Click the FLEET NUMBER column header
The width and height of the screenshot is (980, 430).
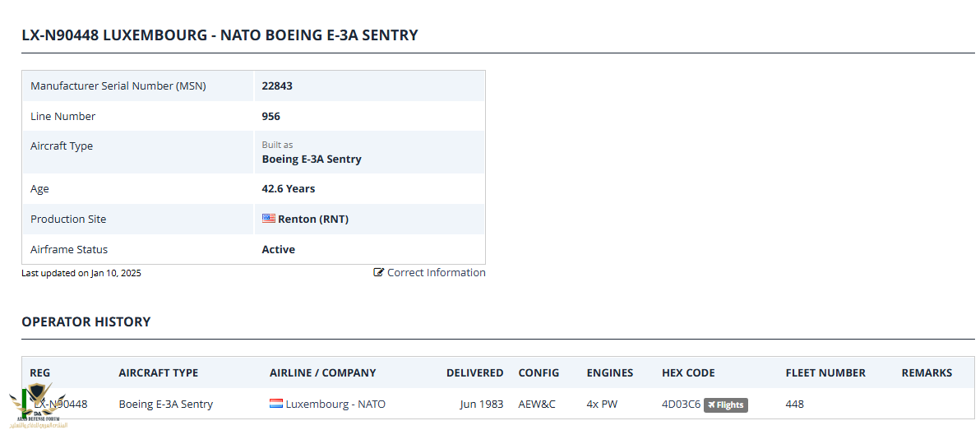(825, 373)
